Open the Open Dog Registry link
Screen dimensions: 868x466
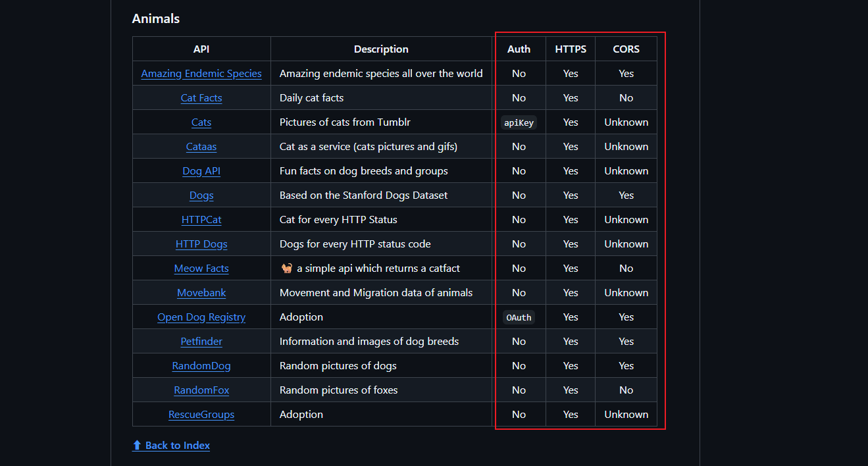coord(201,317)
